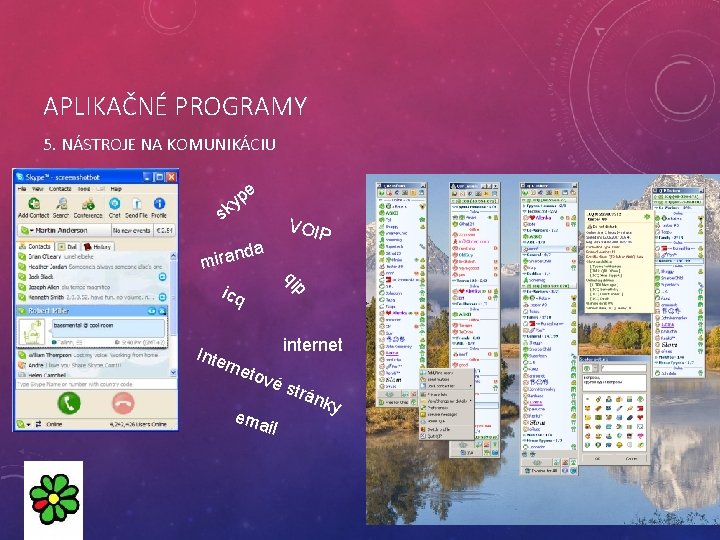Click the Skype name or number input field
Screen dimensions: 720x540
point(96,384)
